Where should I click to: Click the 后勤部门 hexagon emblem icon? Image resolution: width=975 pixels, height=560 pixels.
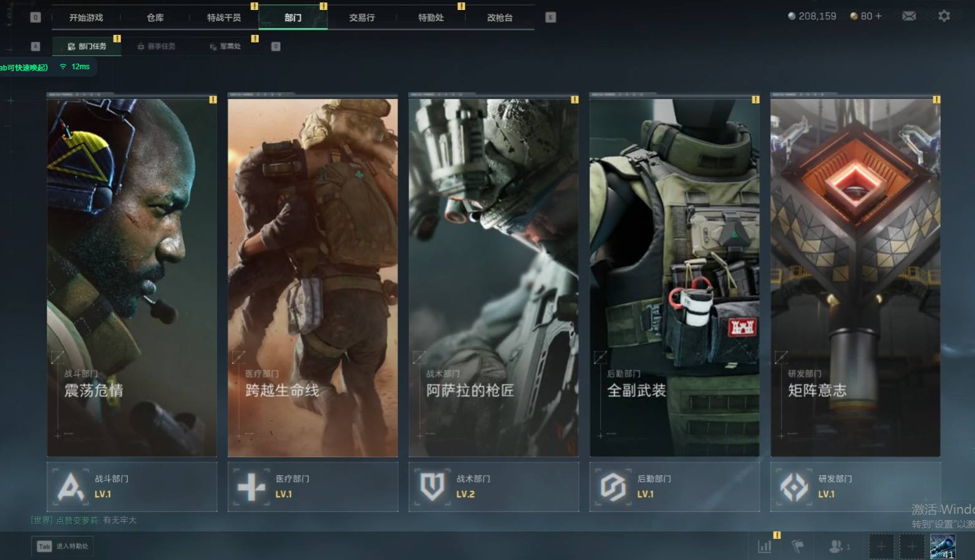pos(613,487)
